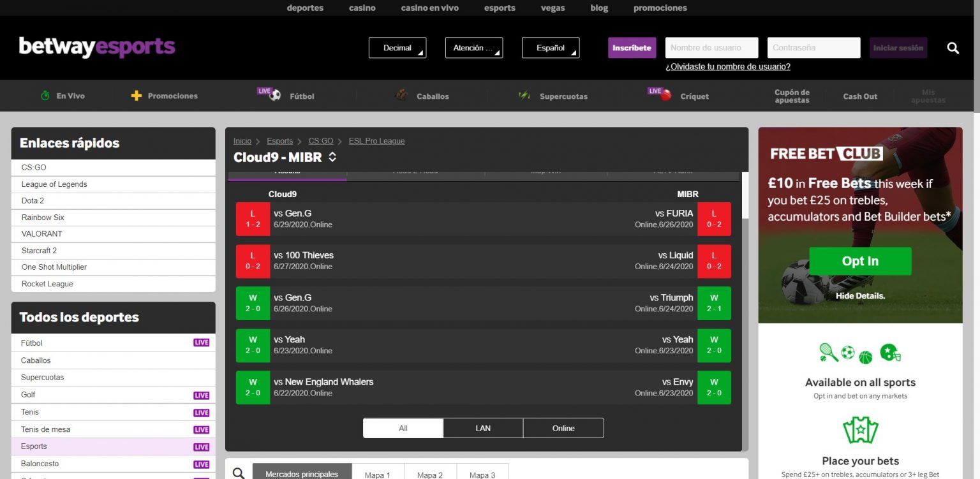Viewport: 980px width, 479px height.
Task: Select the All match filter
Action: pos(403,428)
